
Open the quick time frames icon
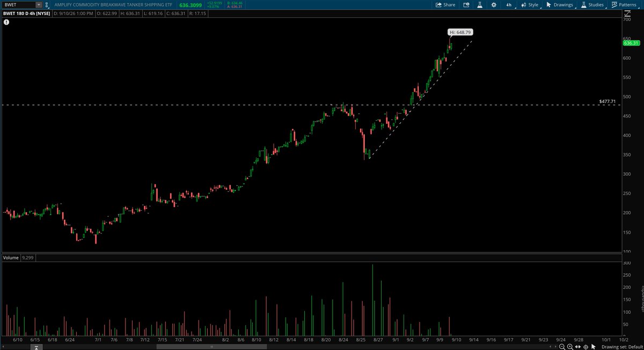[466, 4]
